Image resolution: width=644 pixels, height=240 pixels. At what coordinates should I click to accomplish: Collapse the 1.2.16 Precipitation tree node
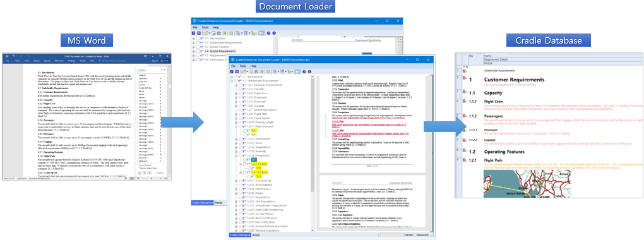(236, 155)
